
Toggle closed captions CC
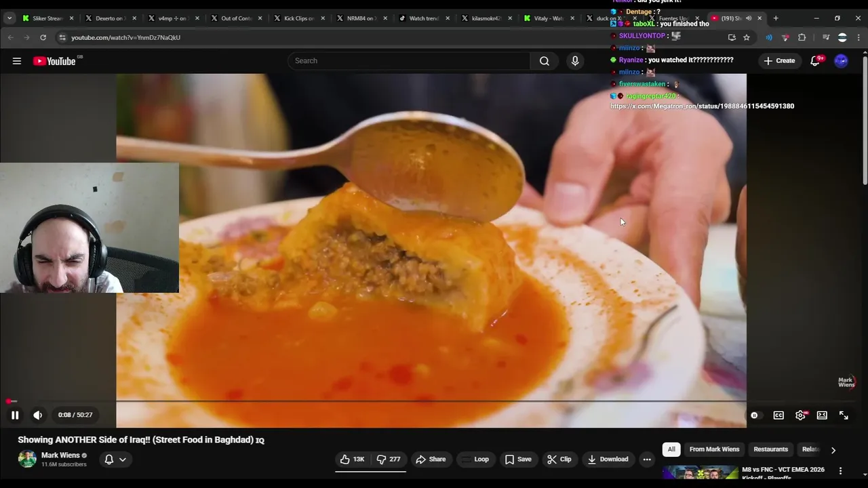point(778,415)
